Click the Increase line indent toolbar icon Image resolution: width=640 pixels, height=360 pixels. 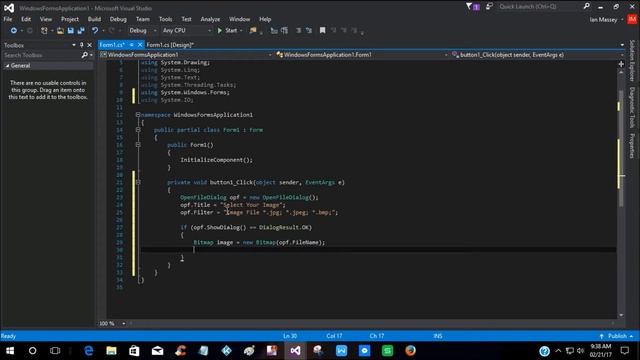(x=284, y=31)
